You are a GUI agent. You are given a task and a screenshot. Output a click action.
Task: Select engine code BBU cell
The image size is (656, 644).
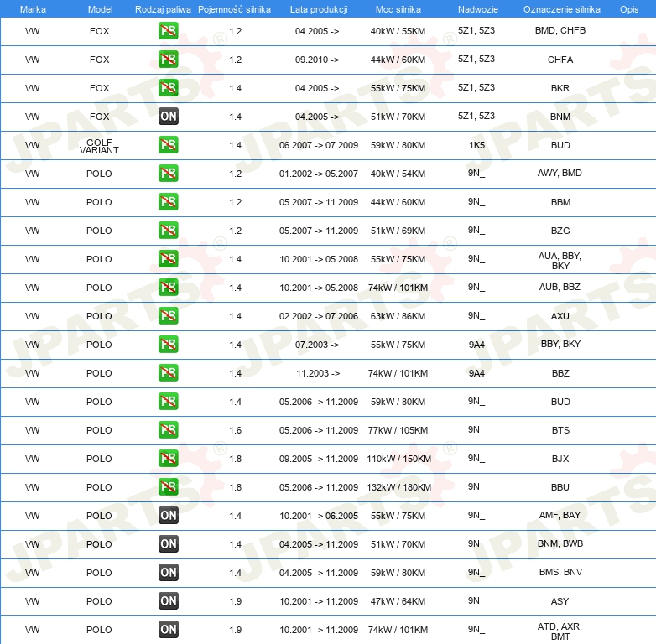pos(560,486)
